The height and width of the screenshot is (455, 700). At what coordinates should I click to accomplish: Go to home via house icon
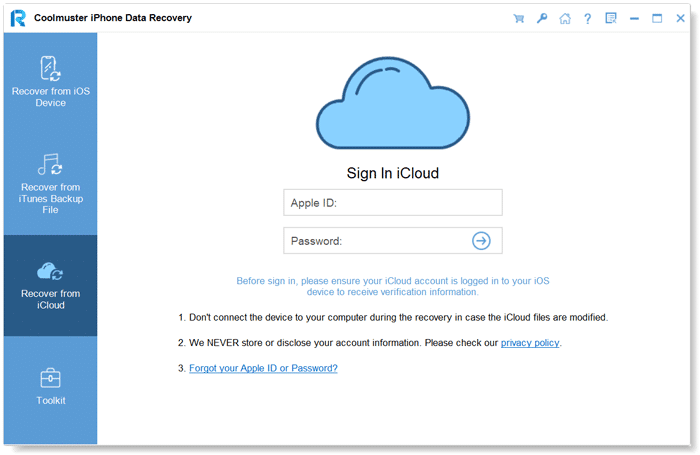click(565, 18)
